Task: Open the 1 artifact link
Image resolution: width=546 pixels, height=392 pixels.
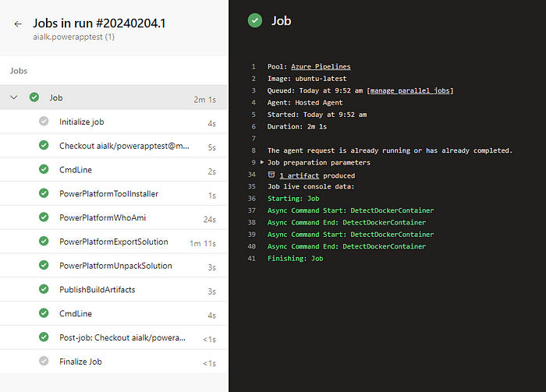Action: [299, 175]
